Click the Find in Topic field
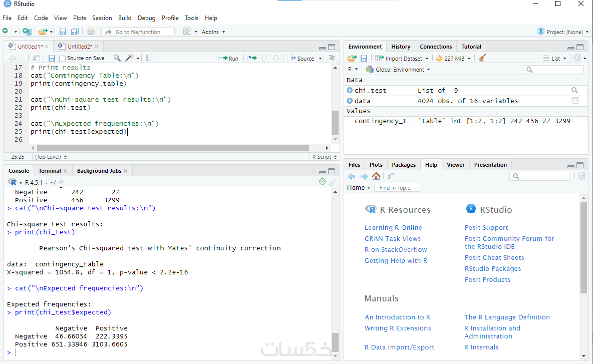Screen dimensions: 593x364 pyautogui.click(x=397, y=187)
